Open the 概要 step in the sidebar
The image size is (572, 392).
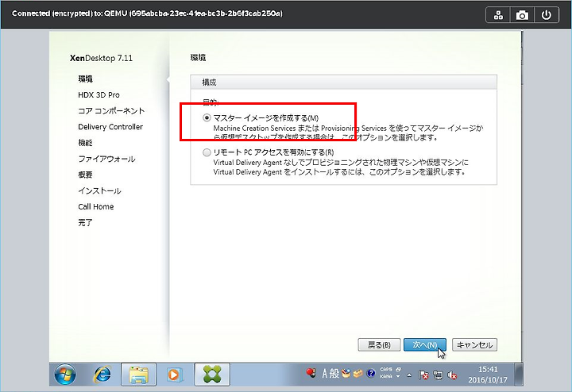coord(85,175)
